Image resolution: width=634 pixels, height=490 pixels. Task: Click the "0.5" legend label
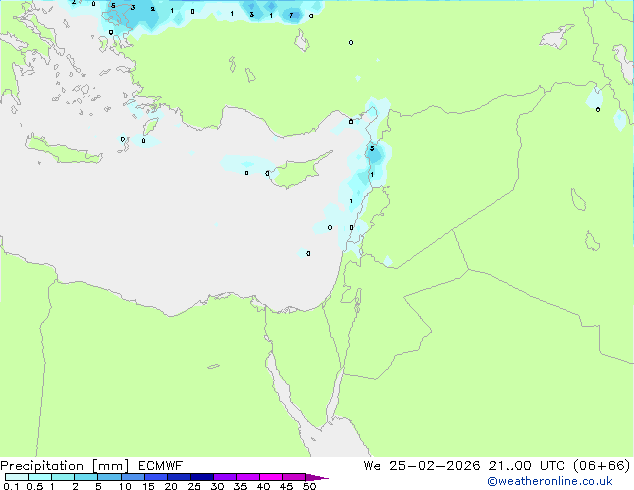point(35,486)
